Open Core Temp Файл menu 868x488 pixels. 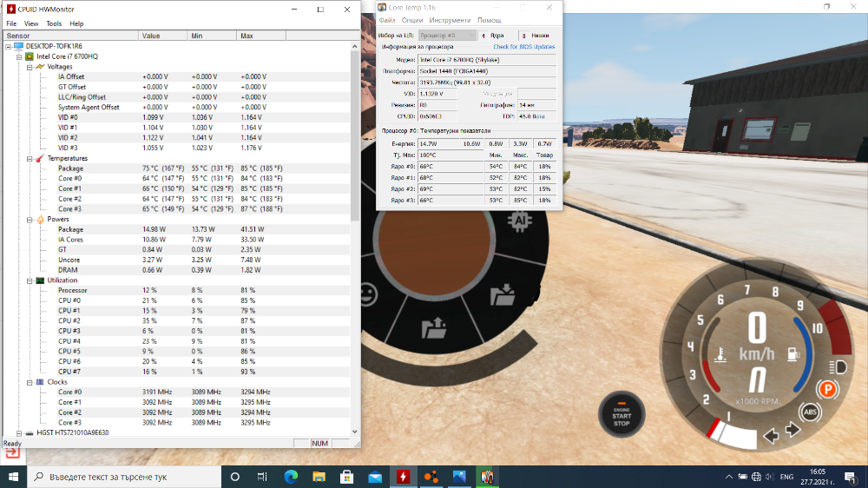point(387,21)
